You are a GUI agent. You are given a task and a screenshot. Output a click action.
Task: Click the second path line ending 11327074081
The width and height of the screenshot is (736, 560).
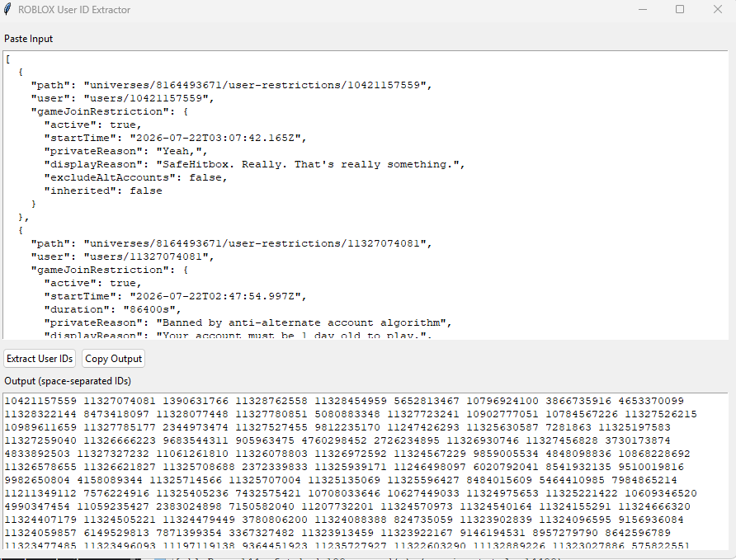(231, 243)
